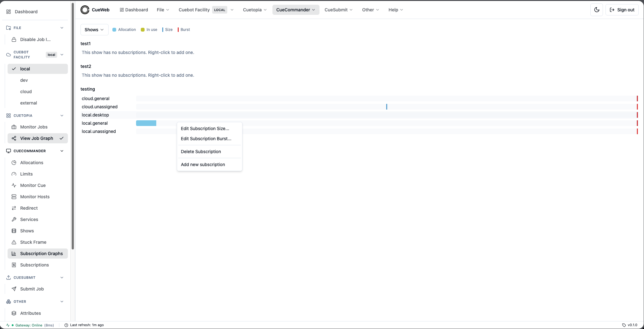Click the Subscriptions receipt icon
Image resolution: width=644 pixels, height=329 pixels.
coord(14,265)
